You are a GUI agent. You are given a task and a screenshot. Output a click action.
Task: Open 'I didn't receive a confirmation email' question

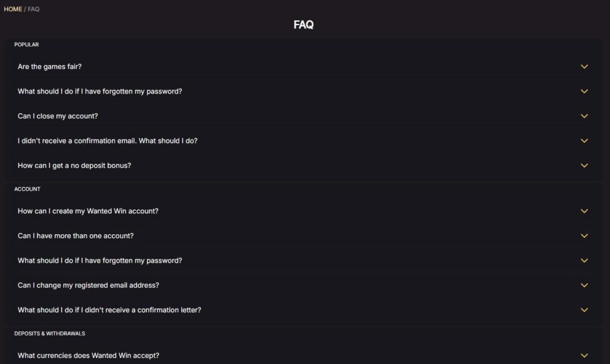click(x=107, y=141)
